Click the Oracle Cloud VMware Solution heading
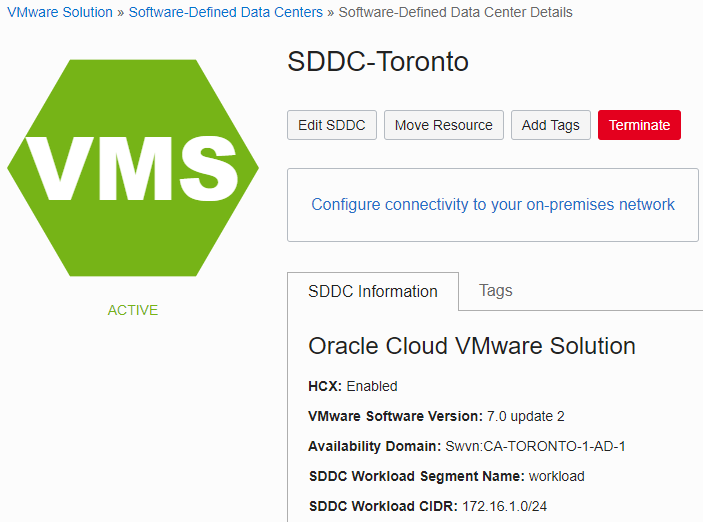This screenshot has width=703, height=522. coord(472,346)
